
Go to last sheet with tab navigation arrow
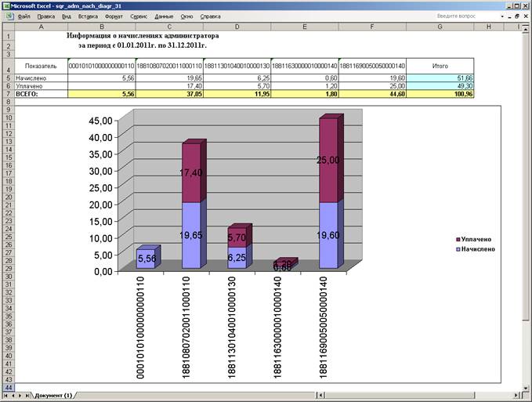27,396
